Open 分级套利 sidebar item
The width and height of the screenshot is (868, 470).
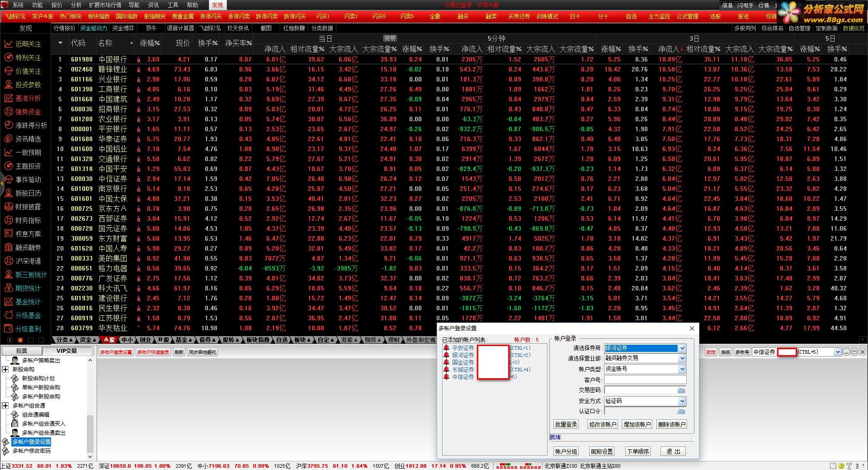point(23,329)
